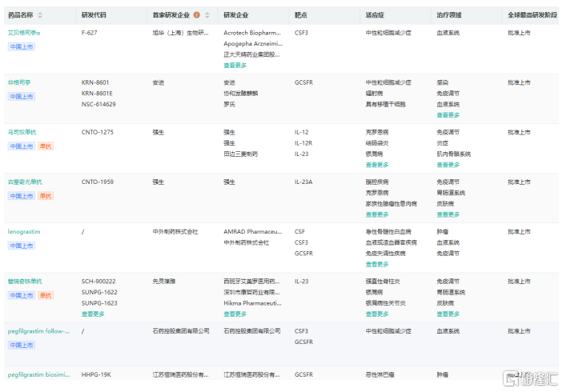Click the 研发代码 column header

coord(94,15)
